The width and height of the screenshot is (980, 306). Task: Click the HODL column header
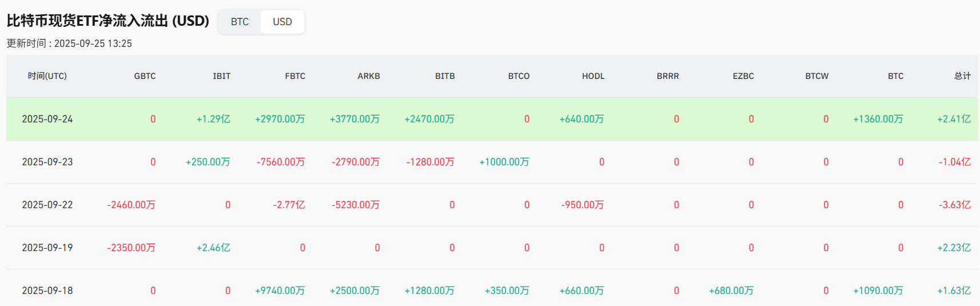[593, 76]
